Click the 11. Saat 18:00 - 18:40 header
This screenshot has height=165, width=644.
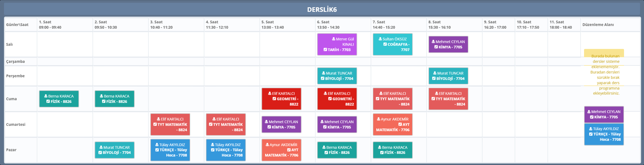click(x=564, y=25)
